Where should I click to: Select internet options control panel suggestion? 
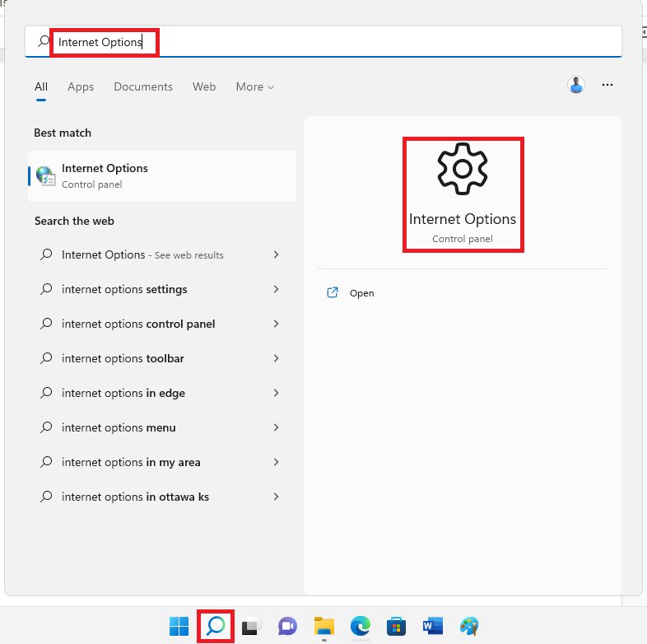tap(161, 324)
